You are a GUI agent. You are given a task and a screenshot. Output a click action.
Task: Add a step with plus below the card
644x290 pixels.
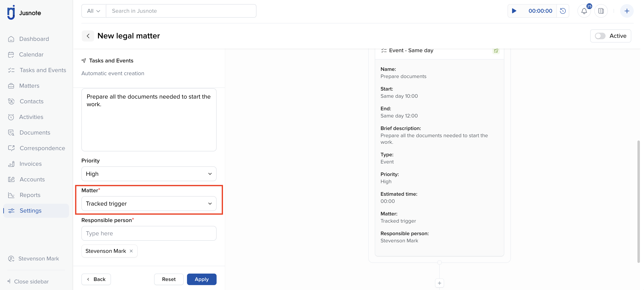[x=440, y=283]
